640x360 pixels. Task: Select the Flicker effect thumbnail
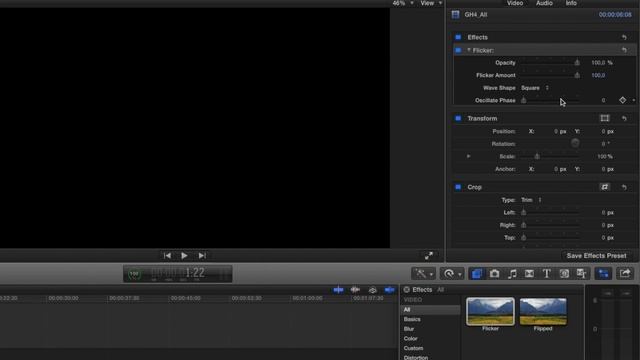(x=490, y=311)
